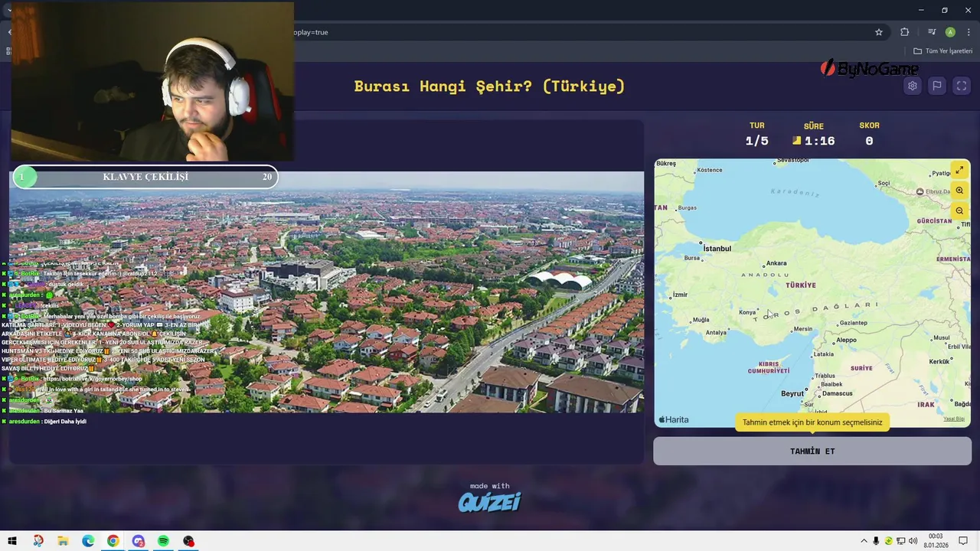Screen dimensions: 980x551
Task: Click the Tahmin Et button
Action: click(x=812, y=451)
